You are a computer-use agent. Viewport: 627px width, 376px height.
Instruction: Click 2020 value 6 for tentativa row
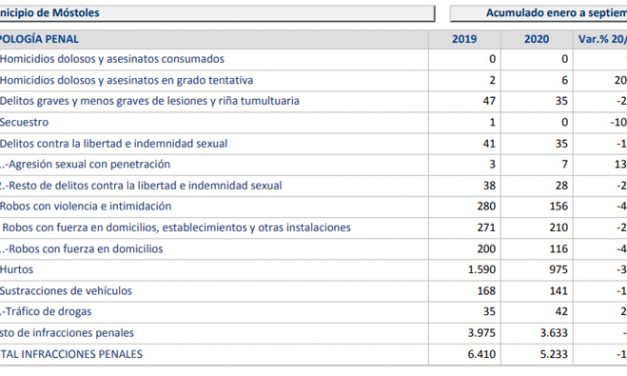564,80
